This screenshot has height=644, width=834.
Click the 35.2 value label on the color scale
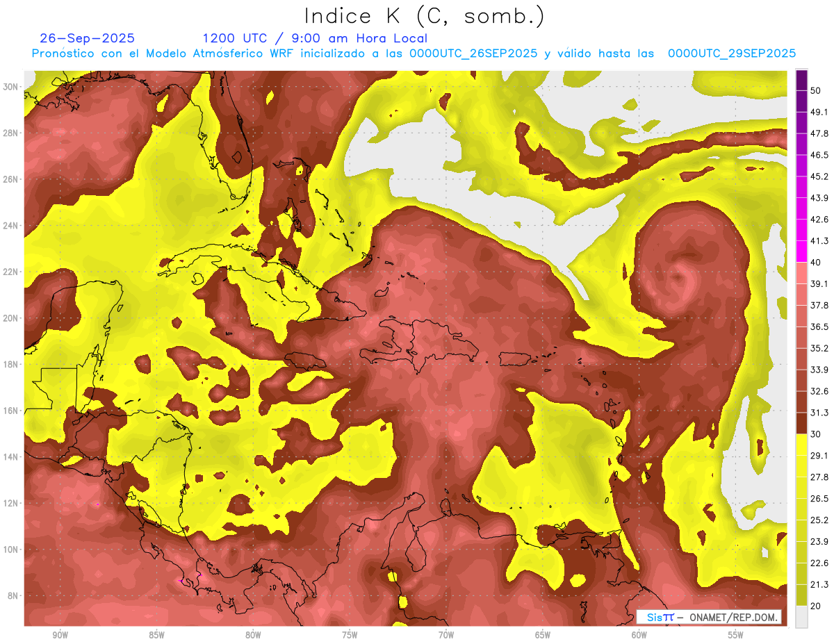(819, 348)
